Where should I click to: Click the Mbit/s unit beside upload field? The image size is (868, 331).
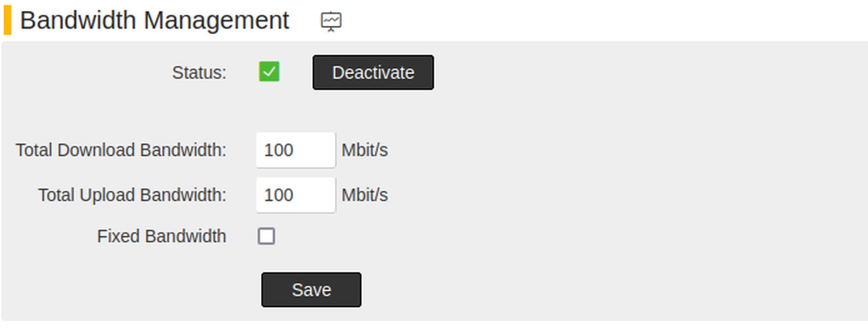click(x=365, y=195)
